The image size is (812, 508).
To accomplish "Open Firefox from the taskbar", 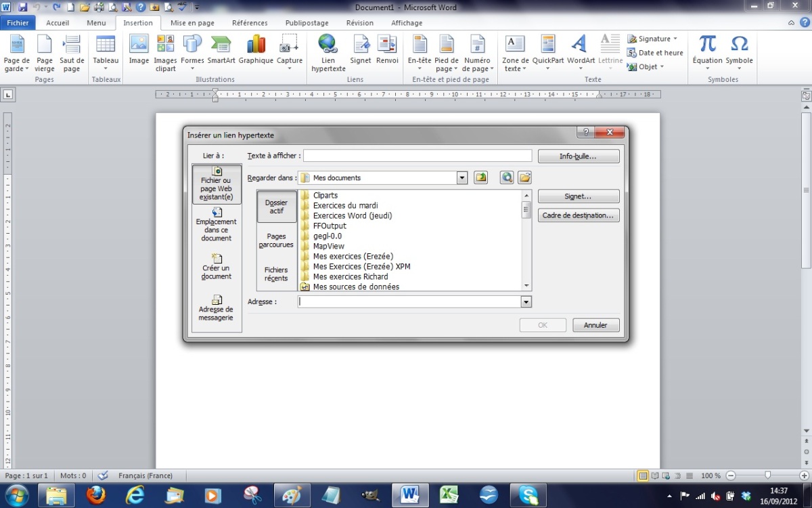I will [97, 495].
